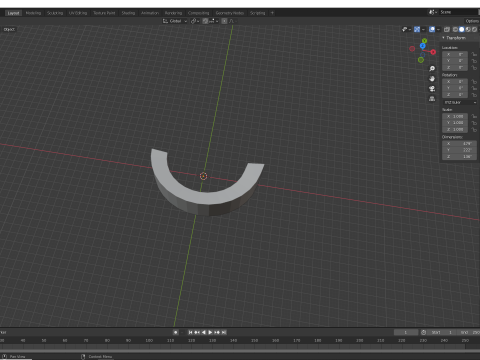Select material preview shading

point(468,29)
